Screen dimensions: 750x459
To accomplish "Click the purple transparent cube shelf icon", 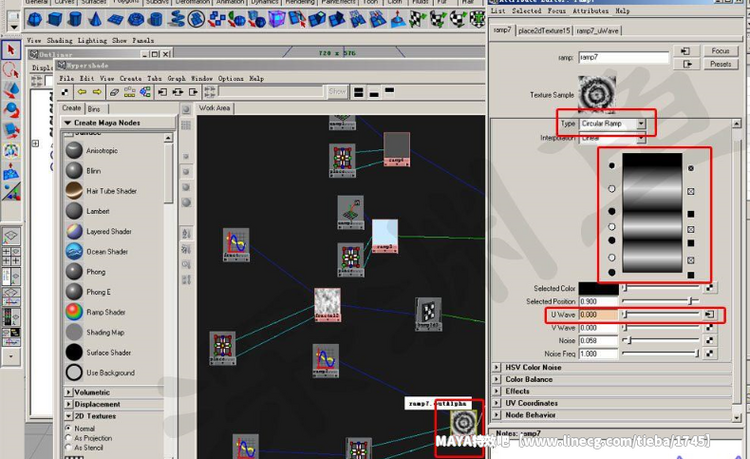I will point(276,20).
